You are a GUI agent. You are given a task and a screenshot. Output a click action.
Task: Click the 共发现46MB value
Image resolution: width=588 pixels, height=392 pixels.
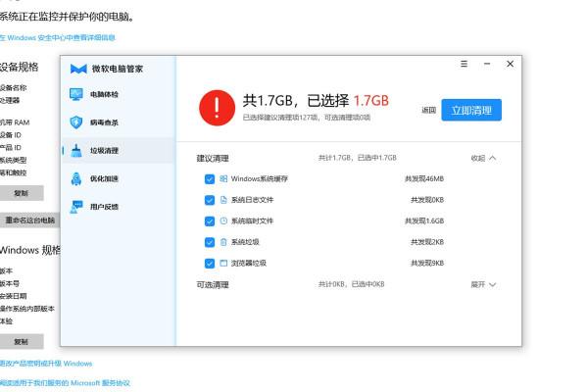pyautogui.click(x=424, y=179)
